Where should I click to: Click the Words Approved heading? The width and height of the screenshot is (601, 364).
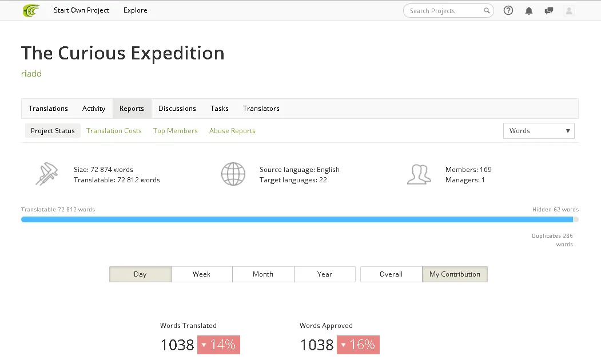click(x=326, y=325)
